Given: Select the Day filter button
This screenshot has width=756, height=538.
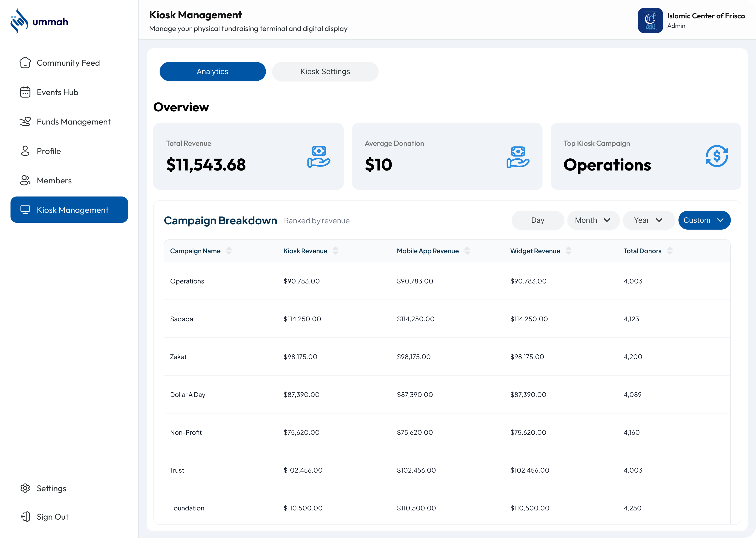Looking at the screenshot, I should tap(538, 220).
